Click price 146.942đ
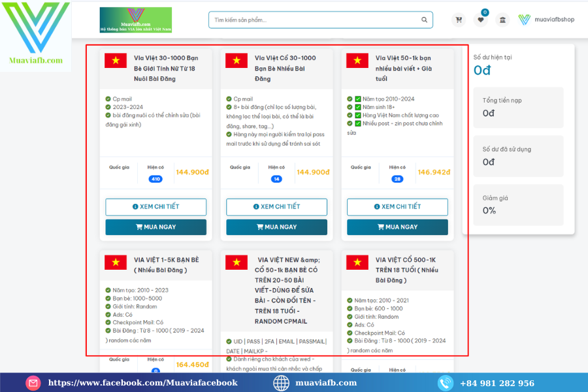This screenshot has height=392, width=588. [x=434, y=172]
